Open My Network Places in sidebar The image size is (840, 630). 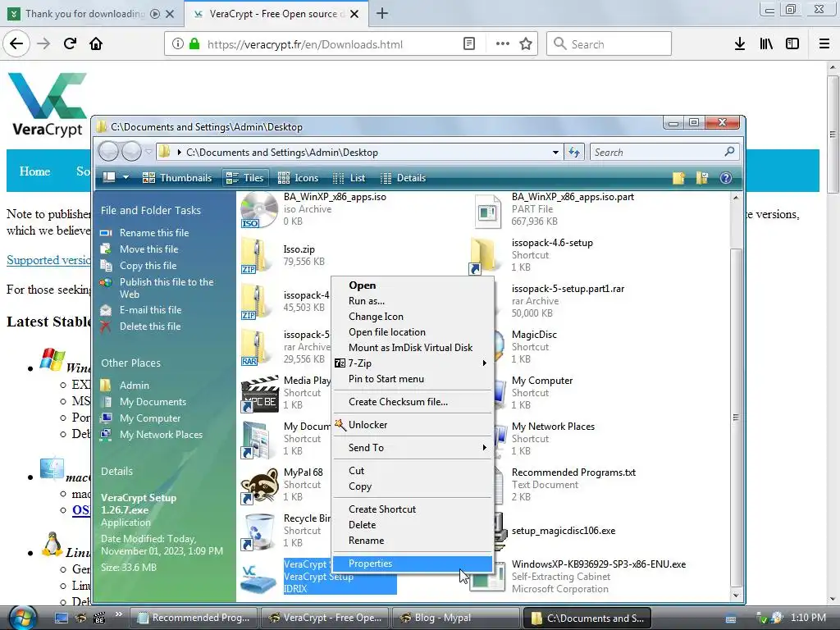click(x=152, y=435)
